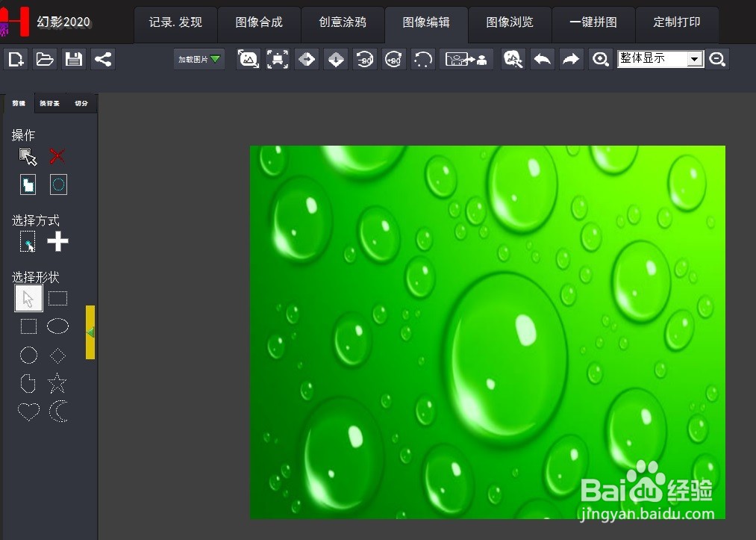The image size is (756, 540).
Task: Select the heart selection shape
Action: point(28,412)
